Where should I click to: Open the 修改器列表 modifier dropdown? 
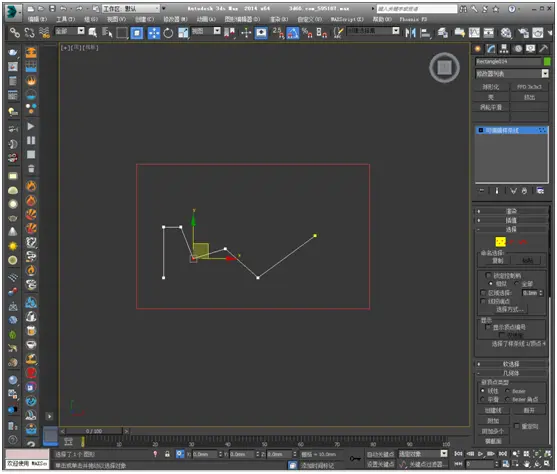click(x=512, y=74)
